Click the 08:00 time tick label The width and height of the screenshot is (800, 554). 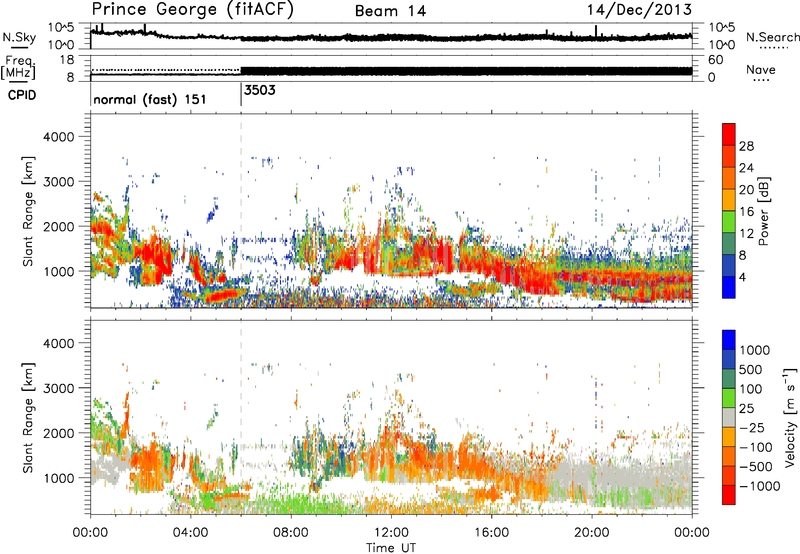(x=291, y=533)
